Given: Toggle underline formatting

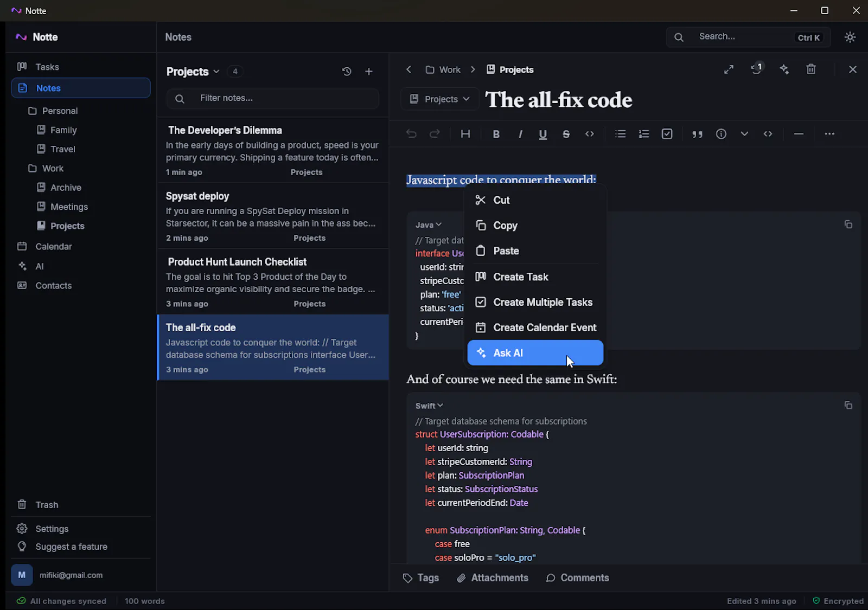Looking at the screenshot, I should point(542,134).
